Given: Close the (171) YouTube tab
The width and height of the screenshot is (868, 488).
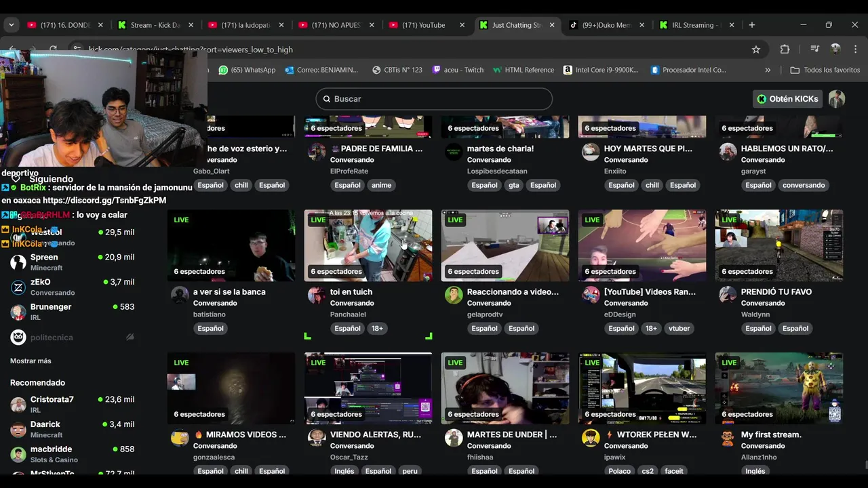Looking at the screenshot, I should [x=462, y=25].
